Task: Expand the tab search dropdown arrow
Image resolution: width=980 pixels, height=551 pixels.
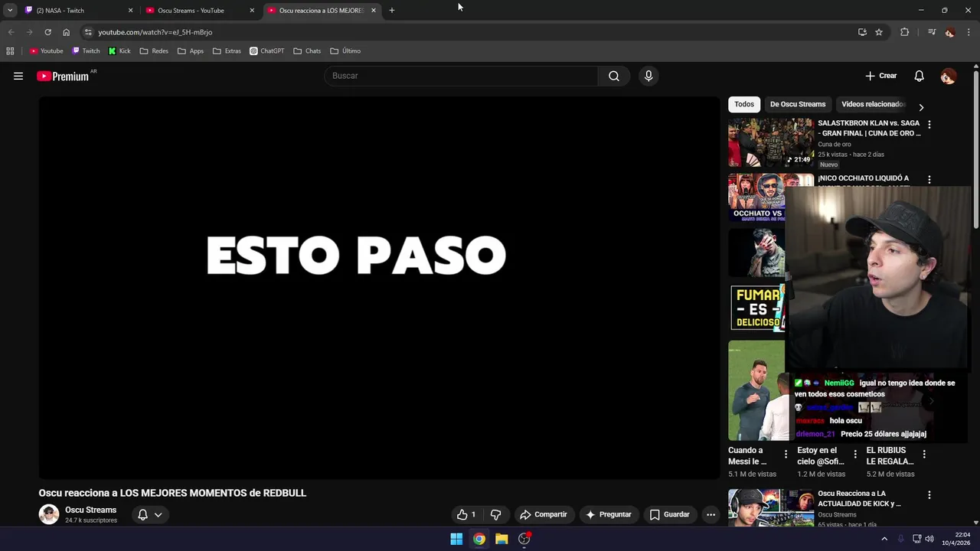Action: [x=10, y=10]
